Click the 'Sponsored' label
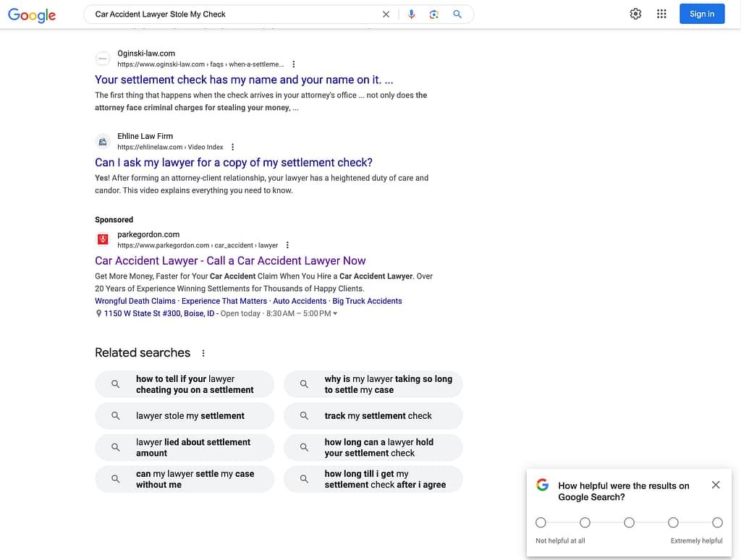The image size is (741, 560). [114, 220]
